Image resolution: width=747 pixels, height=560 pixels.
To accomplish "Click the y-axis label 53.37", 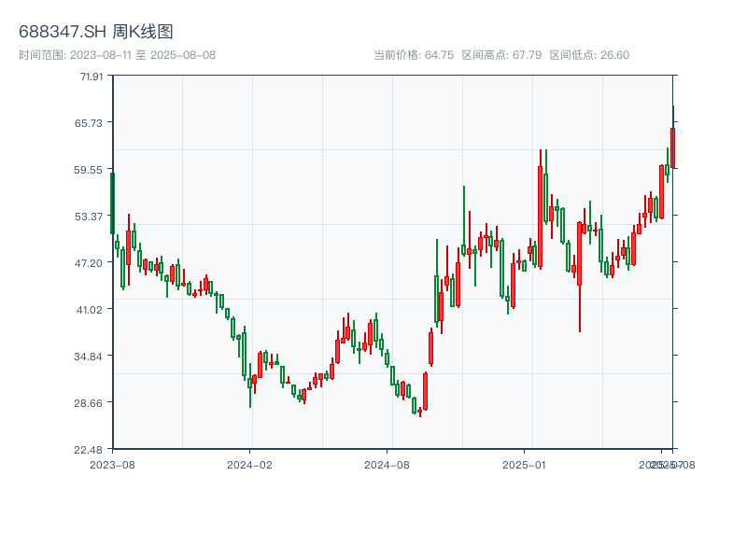I will tap(89, 217).
